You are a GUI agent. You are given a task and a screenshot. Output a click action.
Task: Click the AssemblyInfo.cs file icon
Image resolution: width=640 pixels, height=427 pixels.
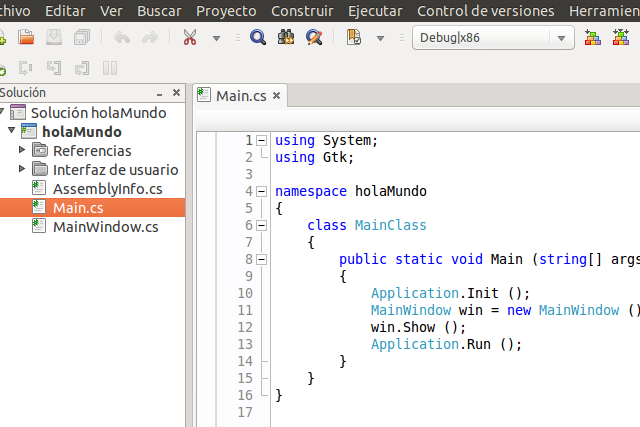click(39, 188)
